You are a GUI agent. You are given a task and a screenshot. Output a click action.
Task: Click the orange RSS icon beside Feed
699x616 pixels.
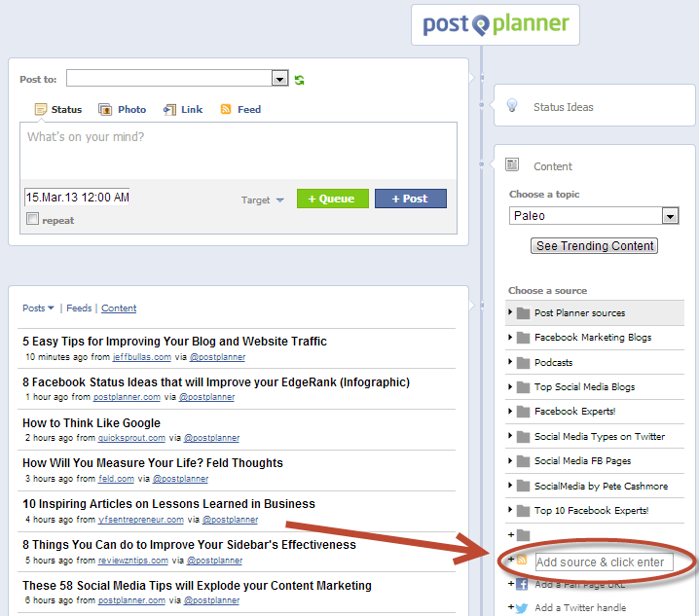226,109
